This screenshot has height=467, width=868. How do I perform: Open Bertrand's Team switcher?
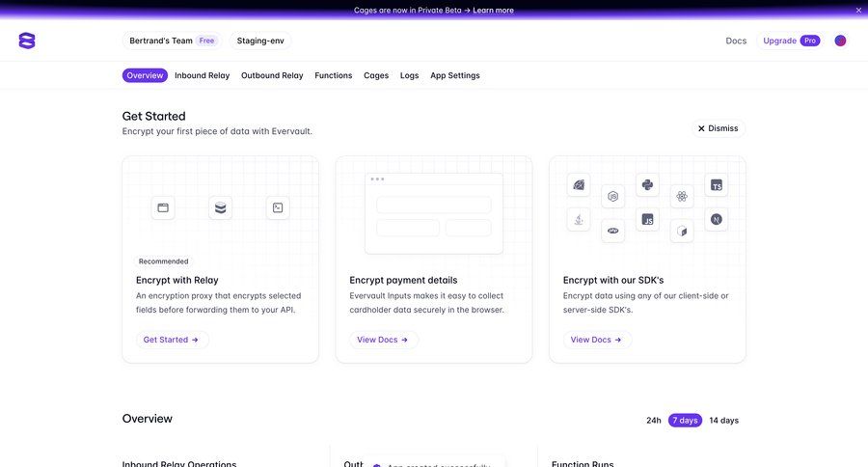(x=173, y=41)
